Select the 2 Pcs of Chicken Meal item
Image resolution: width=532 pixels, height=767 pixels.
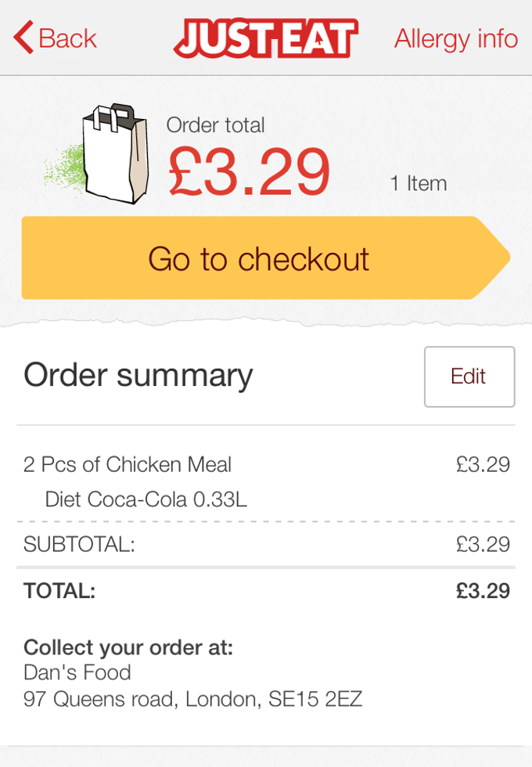click(128, 464)
